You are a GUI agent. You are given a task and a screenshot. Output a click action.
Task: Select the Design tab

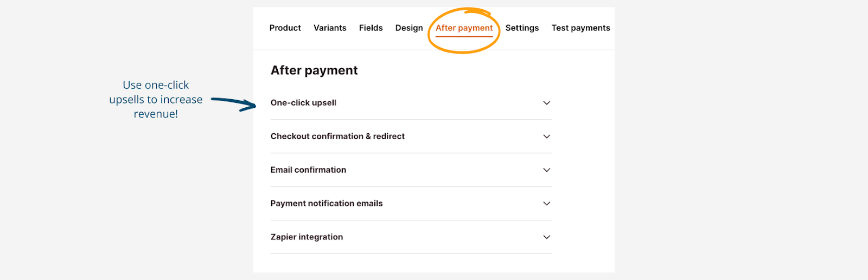pyautogui.click(x=409, y=28)
